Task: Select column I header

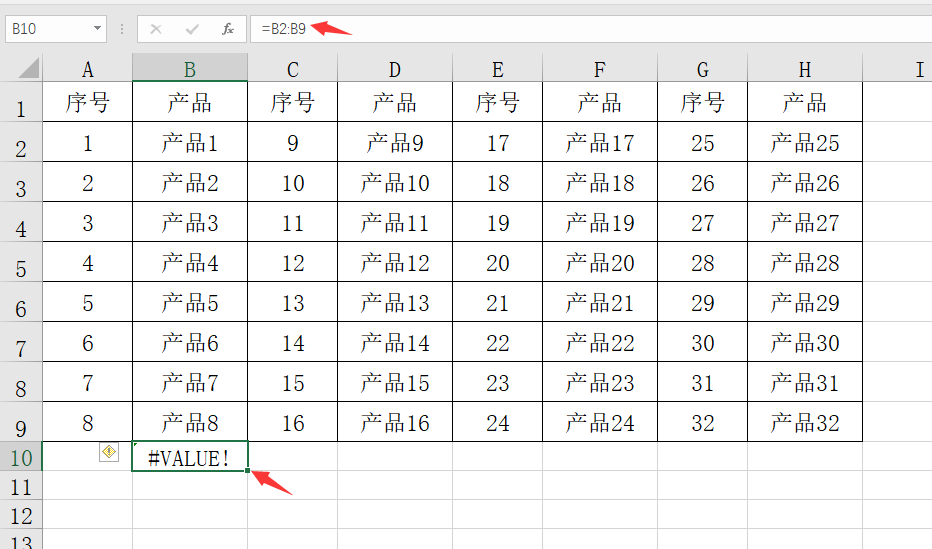Action: 898,68
